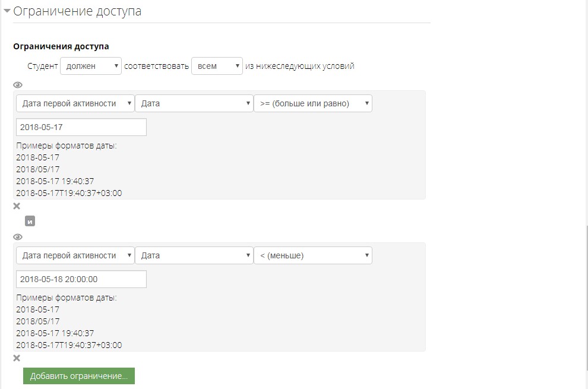Collapse section using the triangle beside Ограничение доступа
The width and height of the screenshot is (588, 389).
[7, 11]
